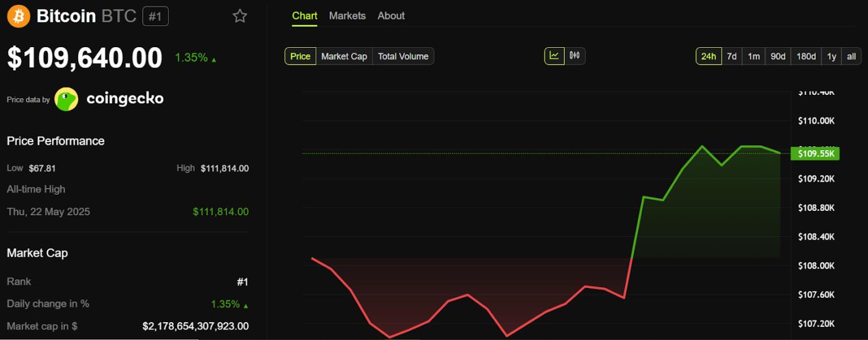The height and width of the screenshot is (340, 868).
Task: Click the $108.00K axis label
Action: click(816, 266)
